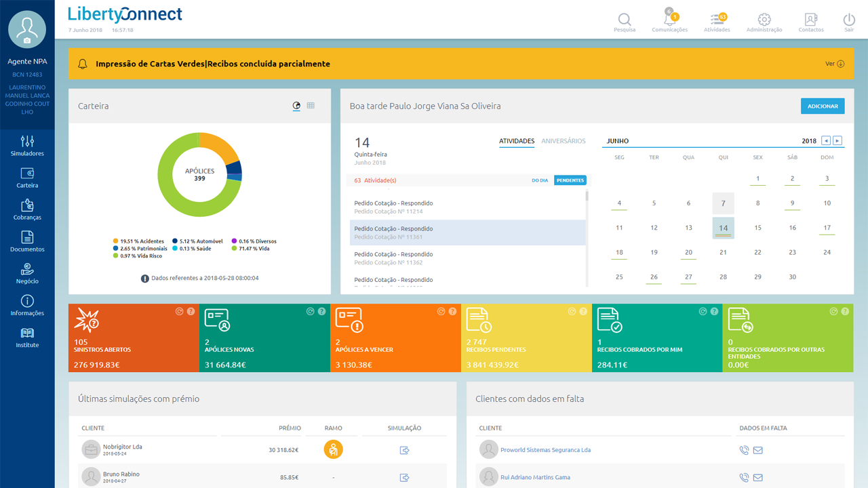Viewport: 868px width, 488px height.
Task: Click the Automóvel legend swatch
Action: click(x=175, y=241)
